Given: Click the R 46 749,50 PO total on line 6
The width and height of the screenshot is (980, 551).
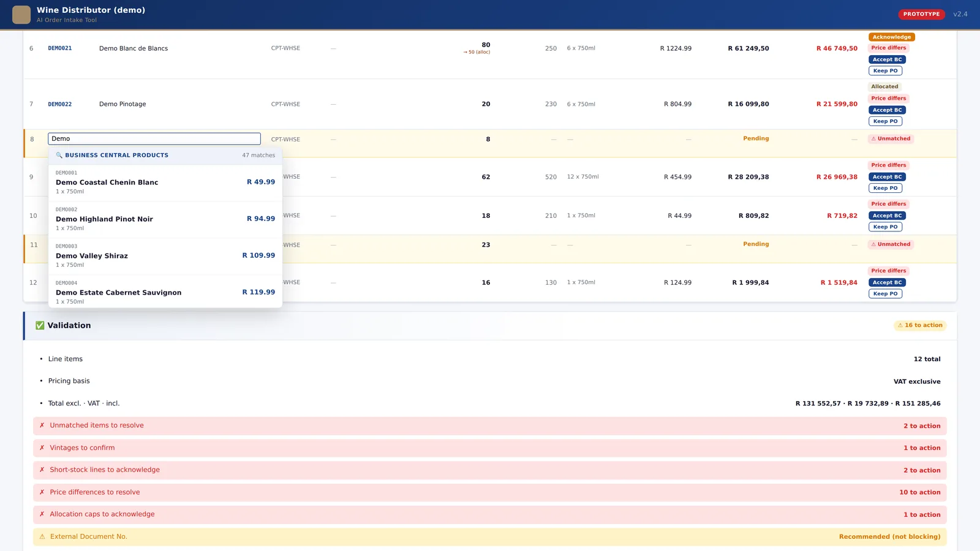Looking at the screenshot, I should [837, 48].
